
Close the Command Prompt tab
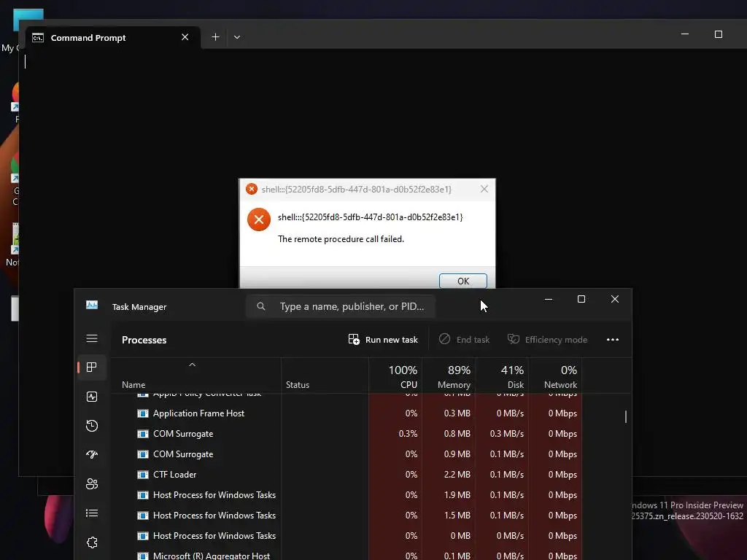point(185,37)
